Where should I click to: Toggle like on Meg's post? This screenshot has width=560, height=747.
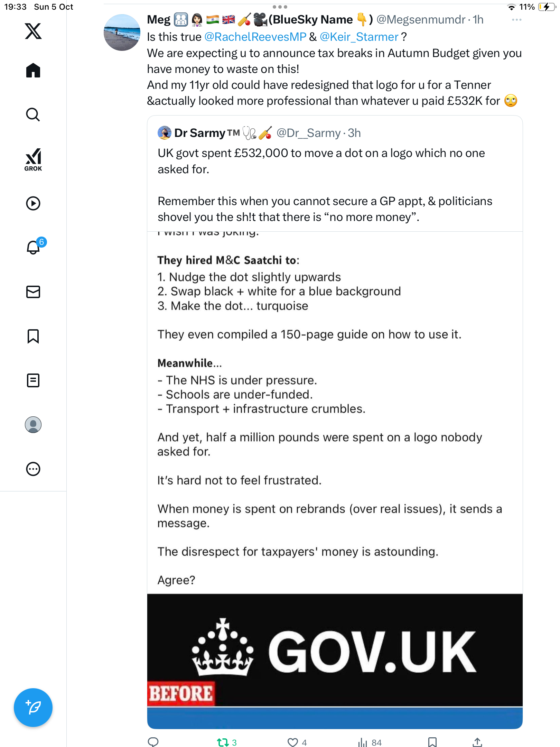[293, 742]
